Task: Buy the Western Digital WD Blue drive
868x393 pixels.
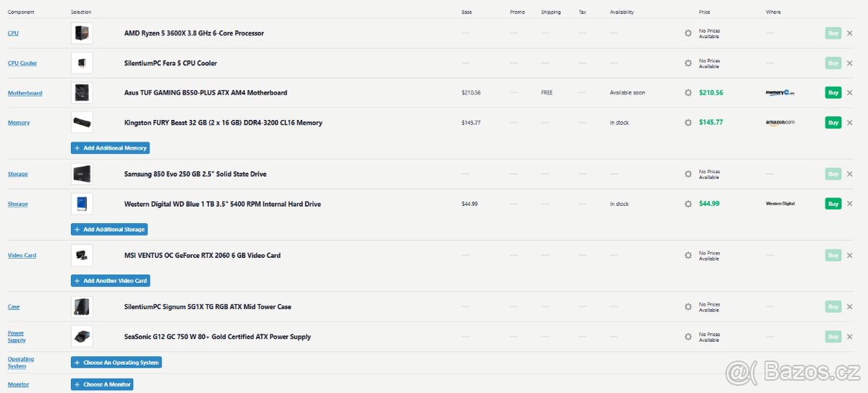Action: point(833,204)
